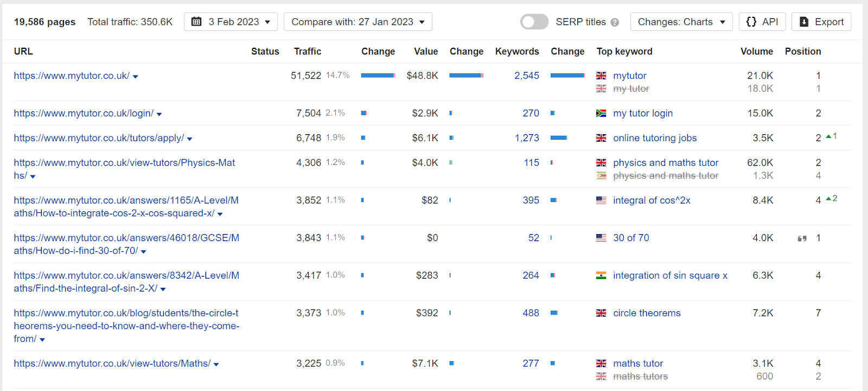Click the UK flag beside the mytutor keyword
Viewport: 868px width, 391px height.
pyautogui.click(x=601, y=75)
